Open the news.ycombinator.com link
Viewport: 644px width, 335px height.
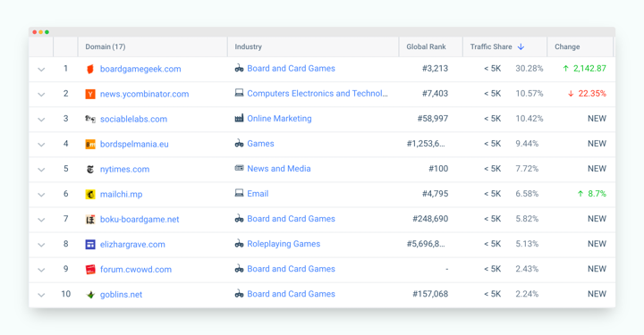tap(145, 94)
